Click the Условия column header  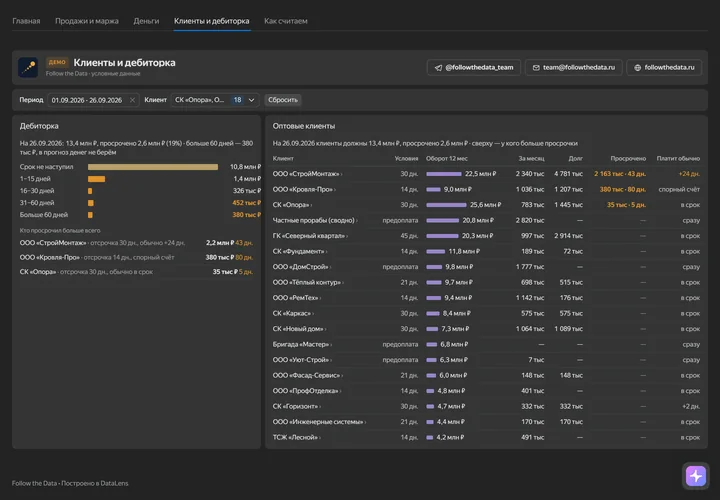point(406,158)
